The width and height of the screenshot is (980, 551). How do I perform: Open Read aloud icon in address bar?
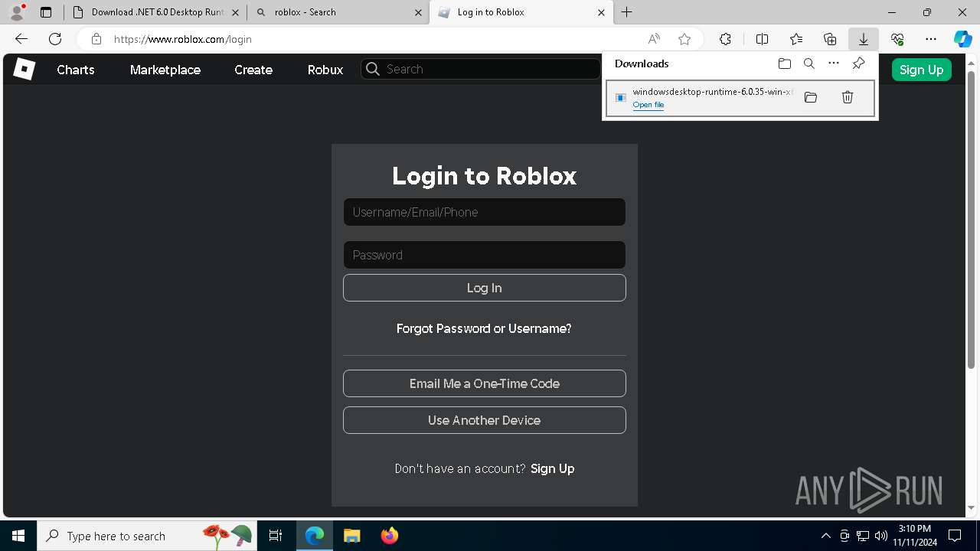654,39
